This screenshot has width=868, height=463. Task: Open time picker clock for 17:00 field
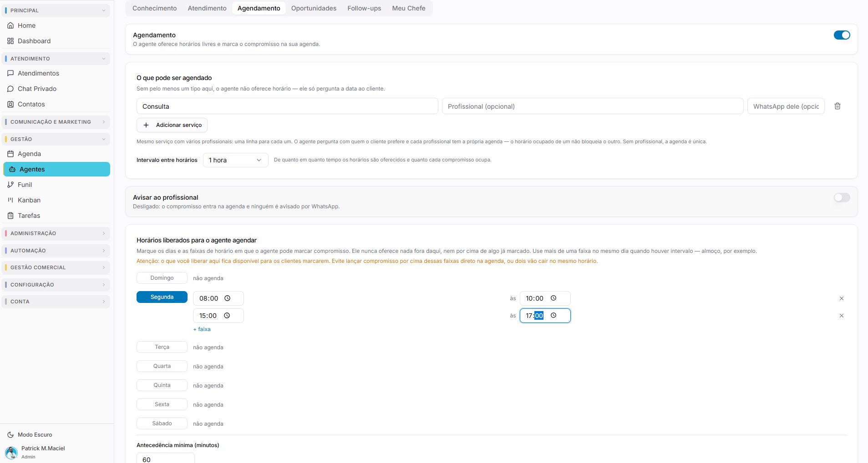553,316
